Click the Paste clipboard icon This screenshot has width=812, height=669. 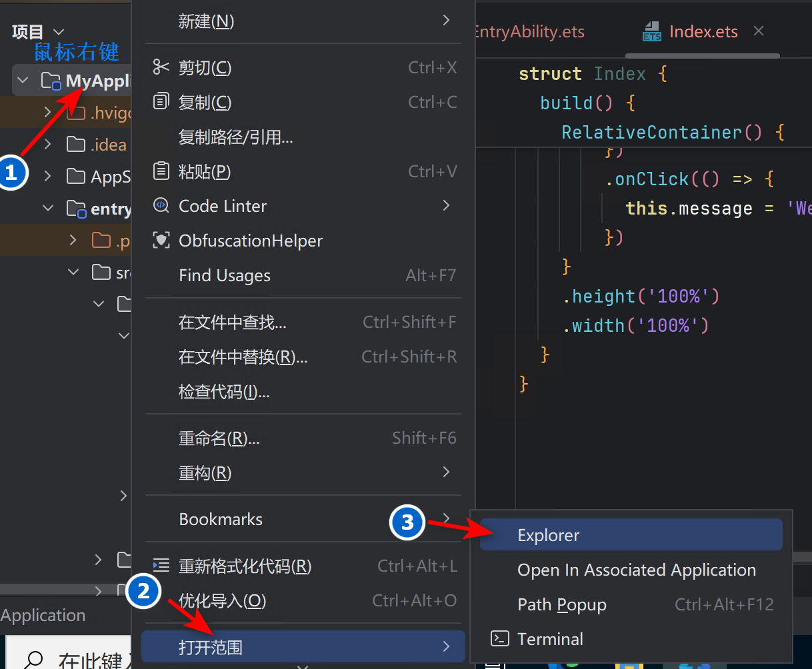(161, 171)
